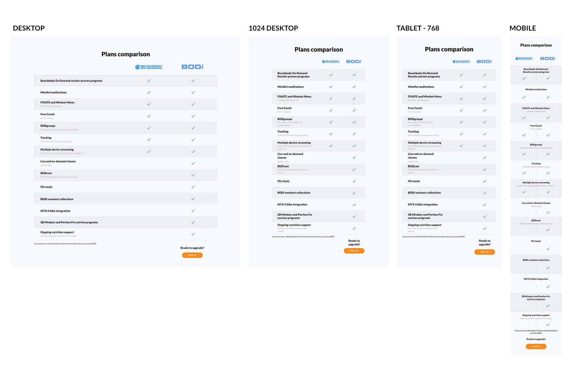Click SIGN UP button in Desktop panel
The height and width of the screenshot is (367, 588).
192,255
